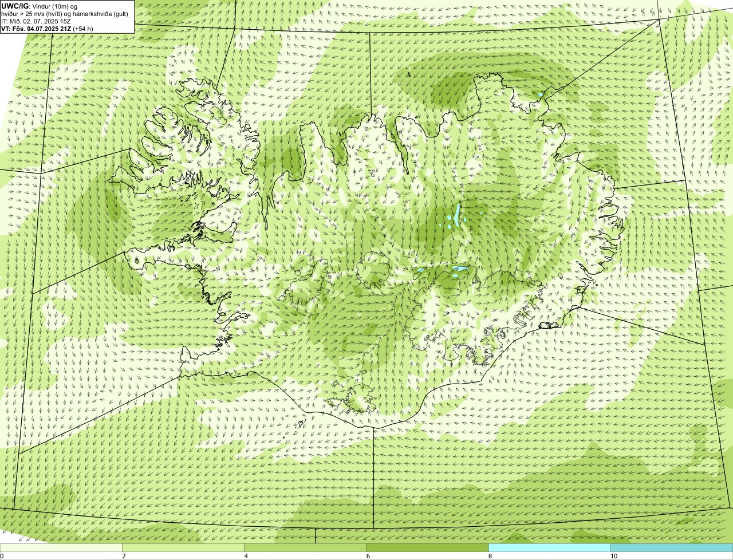Viewport: 733px width, 560px height.
Task: Click the palest 0–2 colorbar segment
Action: 61,548
